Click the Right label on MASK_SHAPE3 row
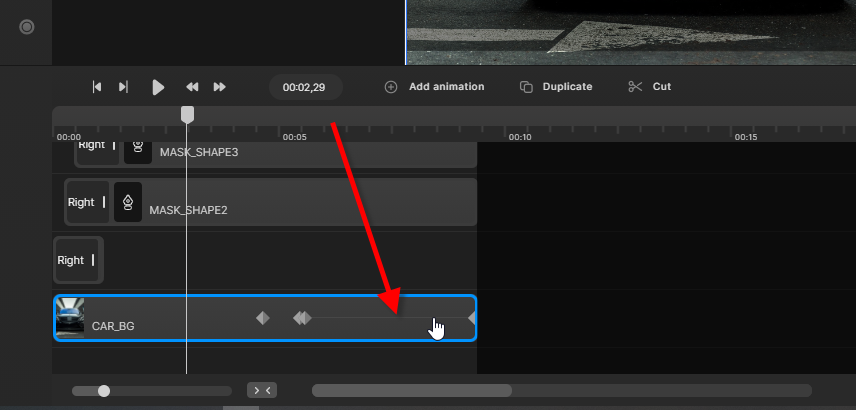856x410 pixels. click(91, 145)
